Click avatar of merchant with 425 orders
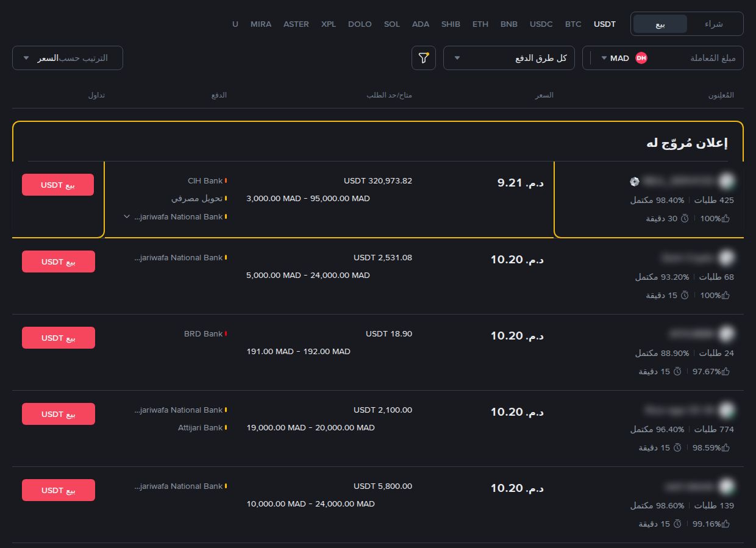The image size is (756, 548). (x=726, y=181)
